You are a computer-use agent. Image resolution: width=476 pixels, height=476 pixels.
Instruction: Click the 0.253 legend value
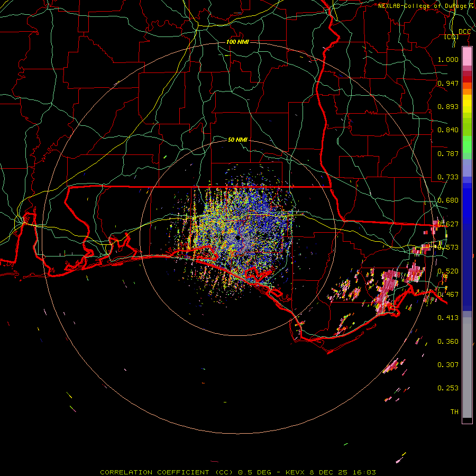448,388
